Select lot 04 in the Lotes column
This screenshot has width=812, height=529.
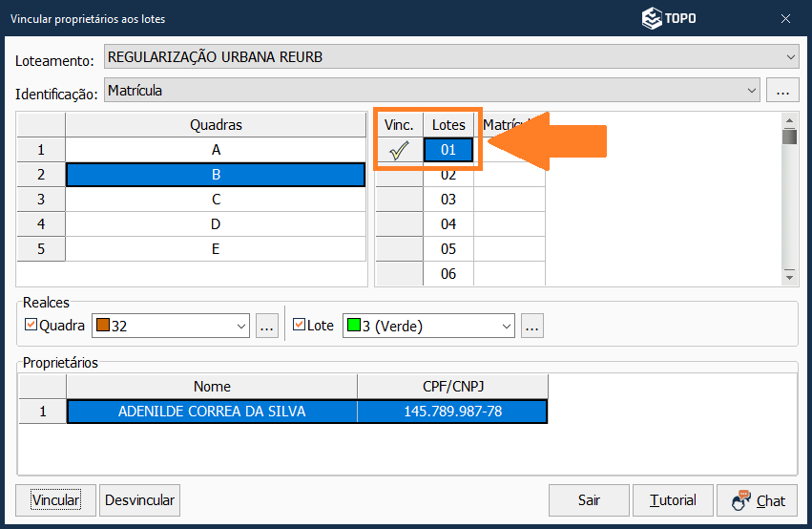448,224
